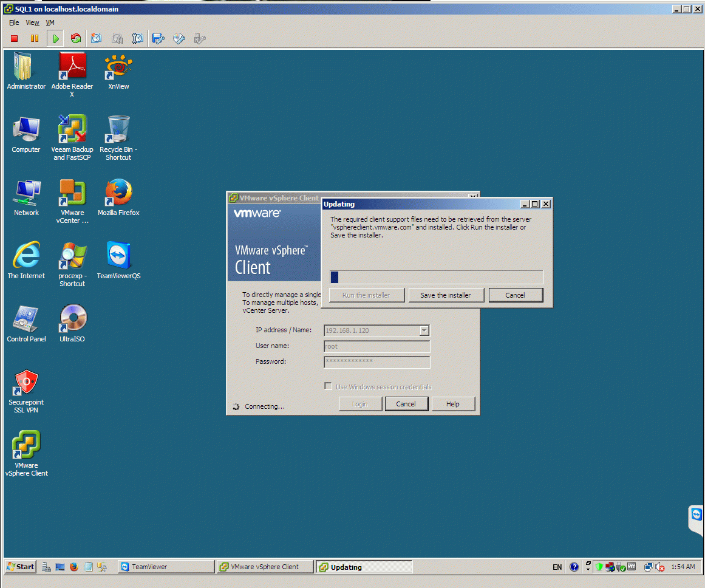Click Cancel in the vSphere Client login
This screenshot has height=588, width=705.
pos(406,404)
